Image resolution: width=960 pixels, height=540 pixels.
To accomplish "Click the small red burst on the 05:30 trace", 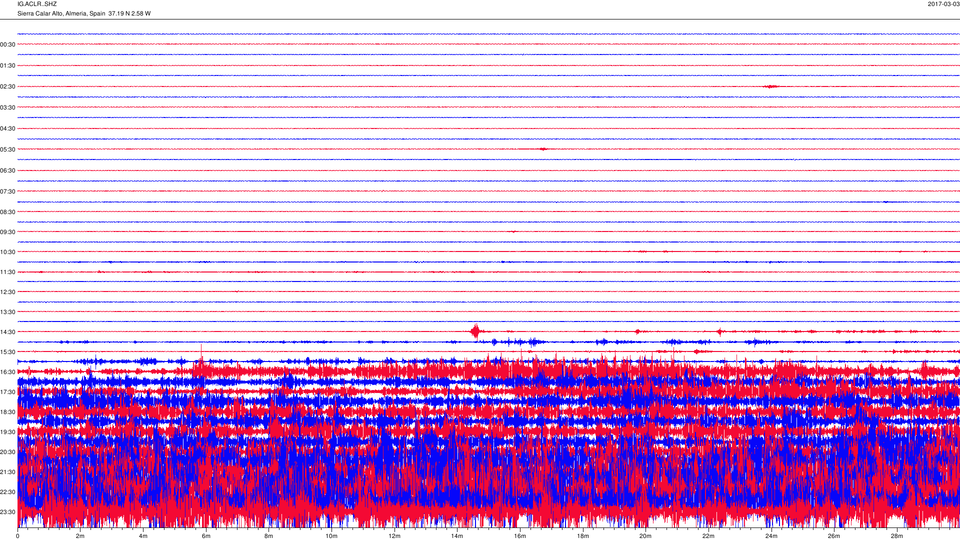I will (x=542, y=149).
